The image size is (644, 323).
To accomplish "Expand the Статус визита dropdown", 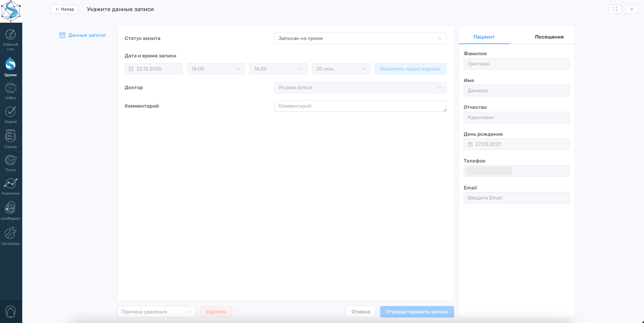I will pos(360,38).
